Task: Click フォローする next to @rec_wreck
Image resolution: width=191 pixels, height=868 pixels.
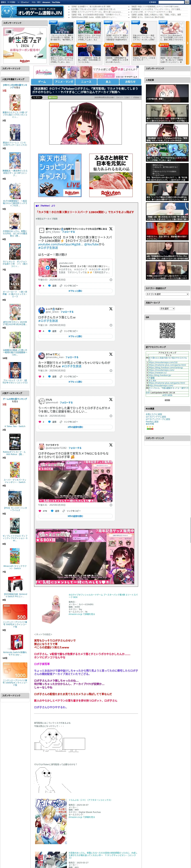Action: click(x=67, y=312)
